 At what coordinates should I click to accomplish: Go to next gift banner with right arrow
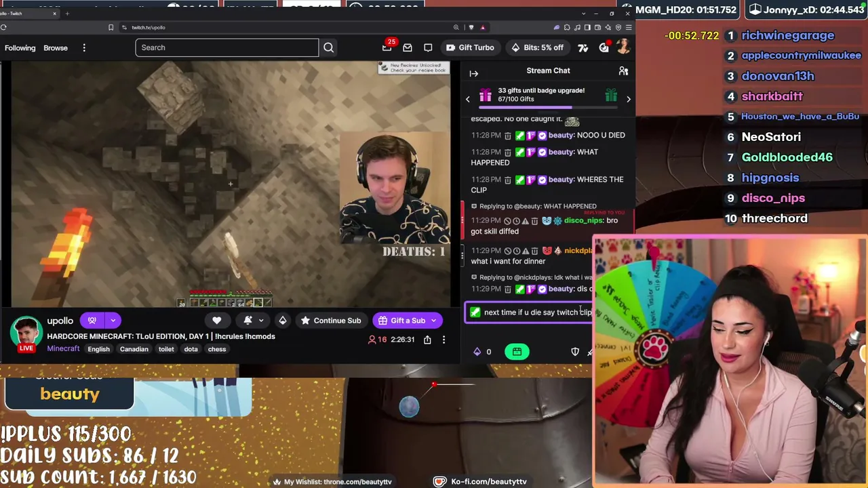629,99
